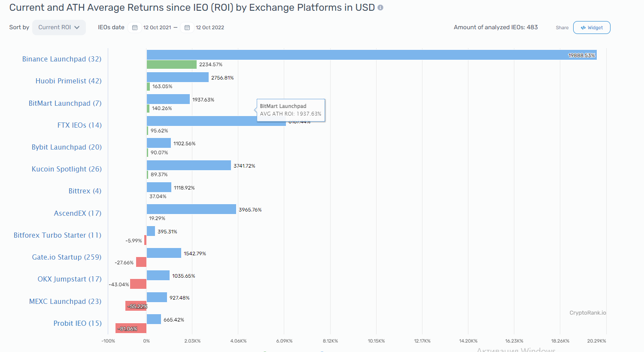Click OKX Jumpstart blue 1035.65% bar

click(158, 275)
